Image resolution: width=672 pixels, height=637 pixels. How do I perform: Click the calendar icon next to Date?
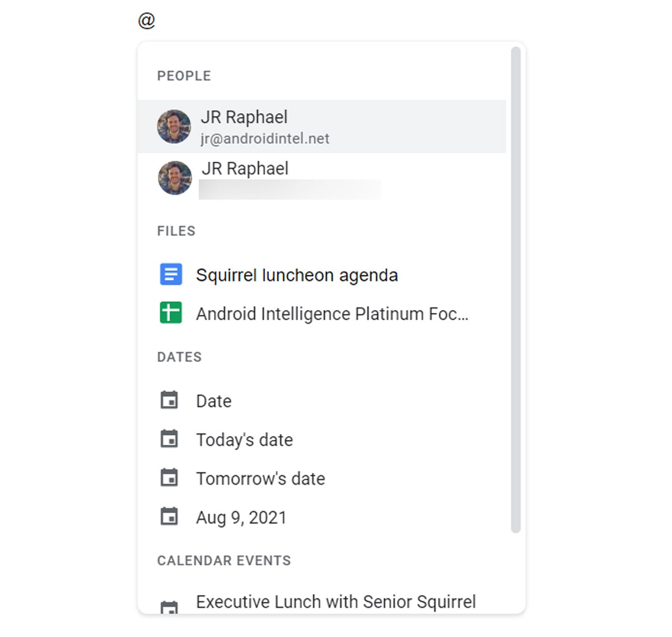[x=169, y=400]
